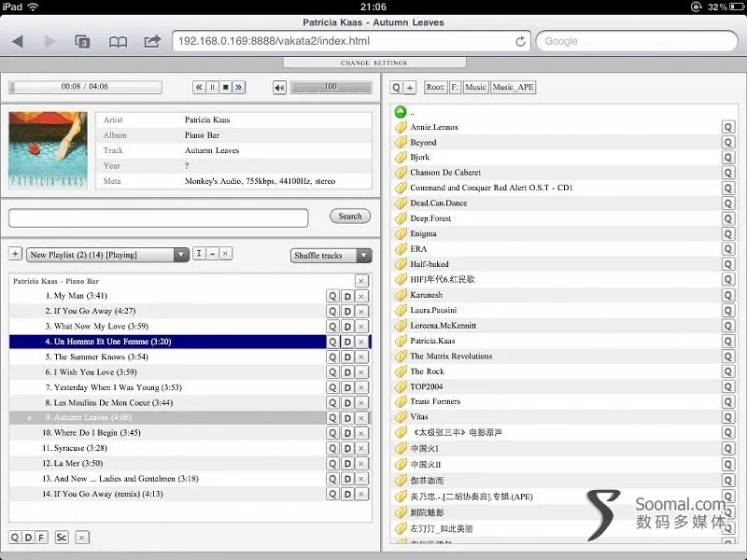
Task: Skip to the previous track
Action: pos(199,87)
